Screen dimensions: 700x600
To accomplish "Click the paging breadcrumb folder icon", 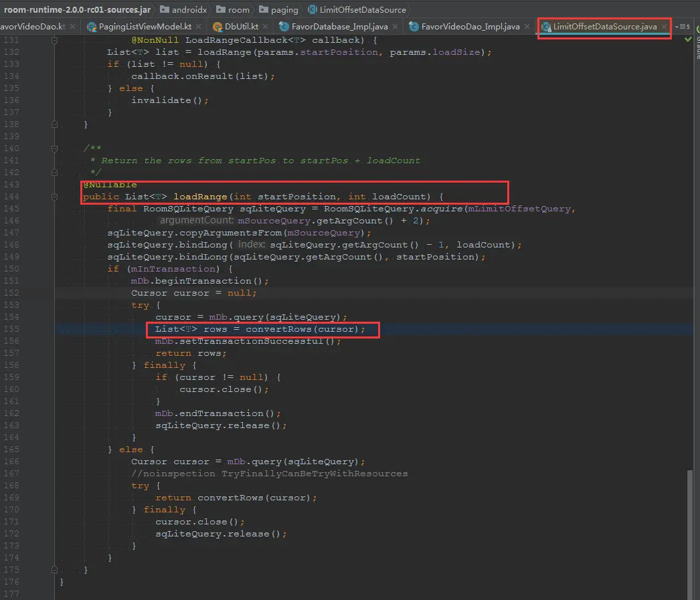I will (264, 9).
